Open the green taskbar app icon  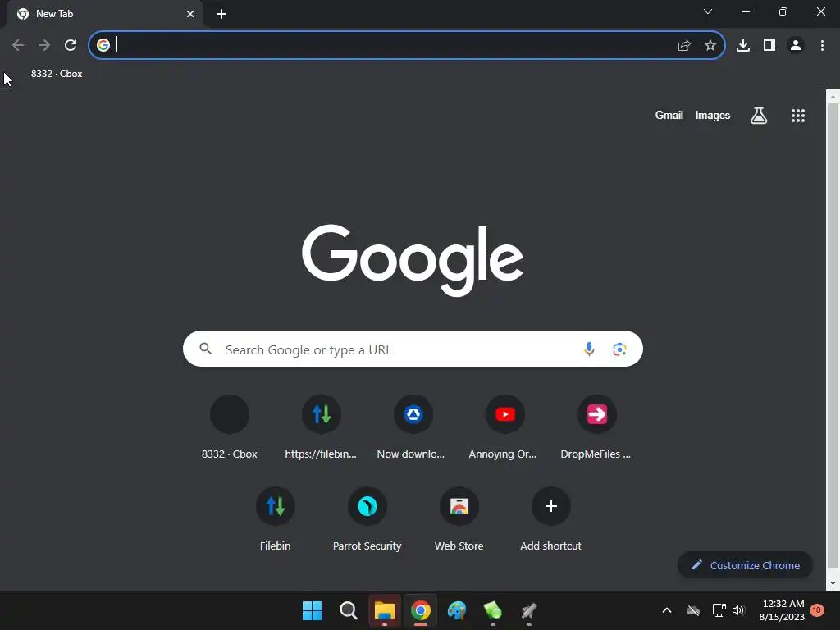point(493,610)
